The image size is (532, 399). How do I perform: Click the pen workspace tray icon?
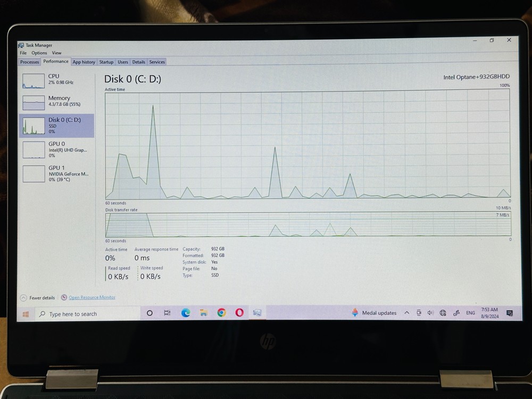click(x=456, y=313)
